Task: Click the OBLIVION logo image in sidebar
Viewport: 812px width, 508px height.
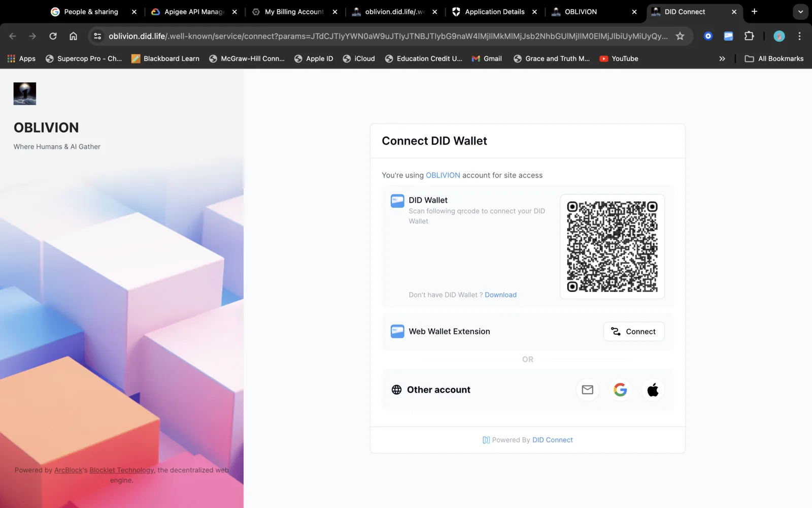Action: coord(25,93)
